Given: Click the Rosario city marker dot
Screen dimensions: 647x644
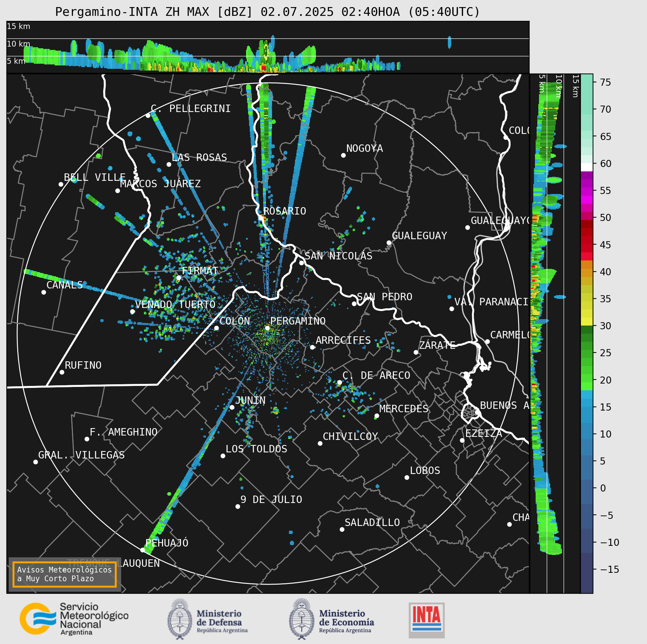Looking at the screenshot, I should (260, 218).
